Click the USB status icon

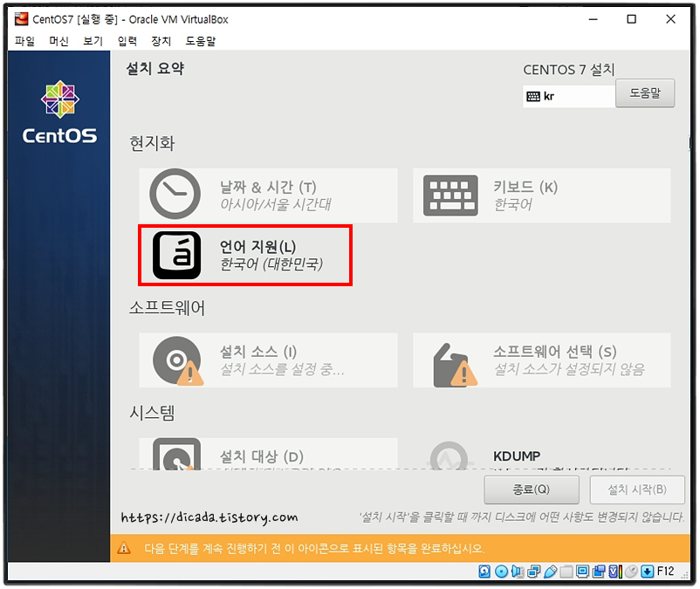(x=551, y=572)
